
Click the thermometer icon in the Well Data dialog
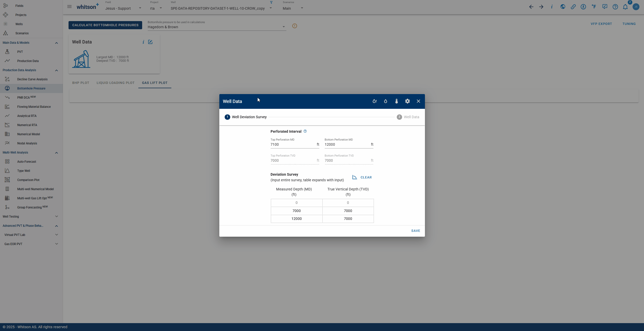point(397,101)
